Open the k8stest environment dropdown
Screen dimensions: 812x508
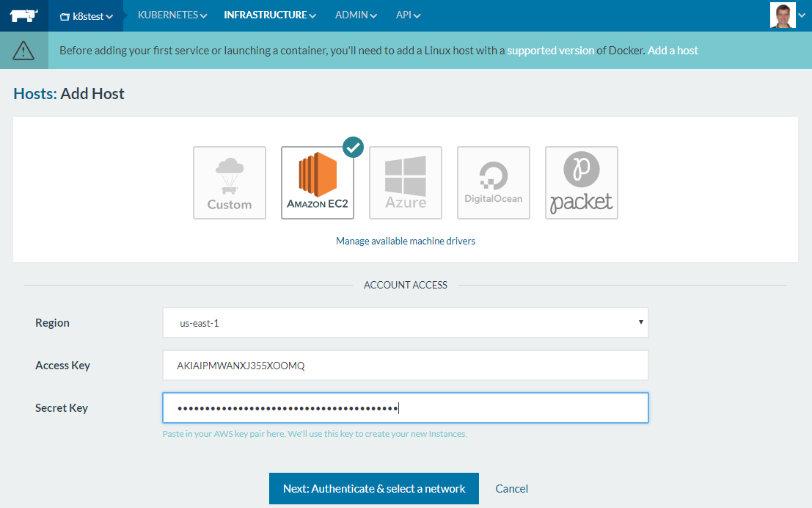click(x=86, y=16)
